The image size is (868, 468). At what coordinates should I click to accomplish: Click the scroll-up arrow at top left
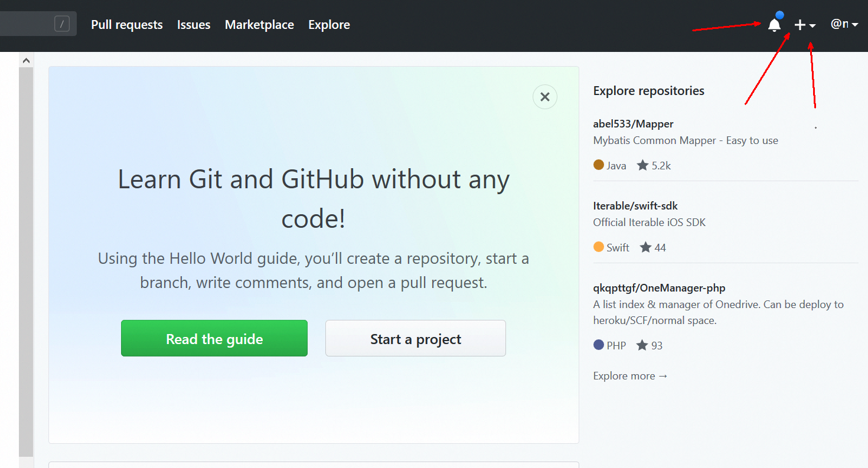[x=26, y=60]
